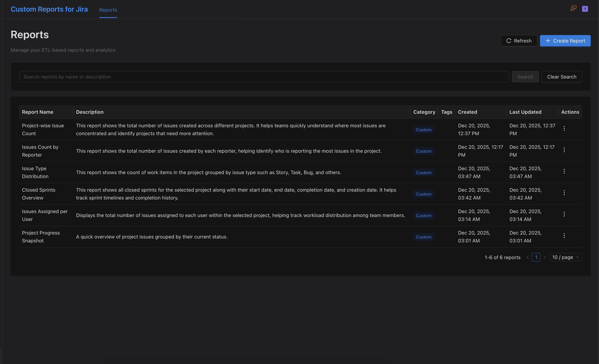Click the Custom Reports for Jira title
This screenshot has height=364, width=599.
coord(49,9)
